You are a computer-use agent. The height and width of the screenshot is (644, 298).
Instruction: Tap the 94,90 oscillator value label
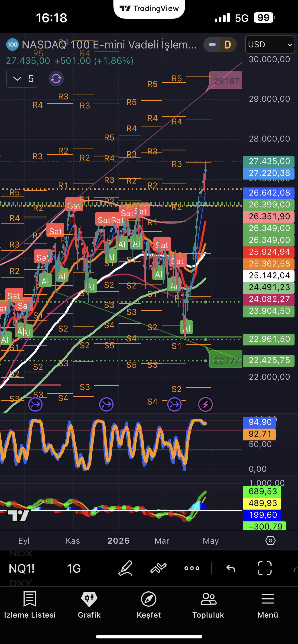point(259,422)
